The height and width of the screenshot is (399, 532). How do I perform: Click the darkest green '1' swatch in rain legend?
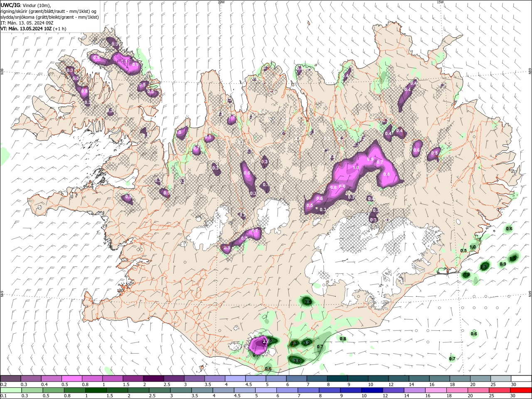click(96, 390)
